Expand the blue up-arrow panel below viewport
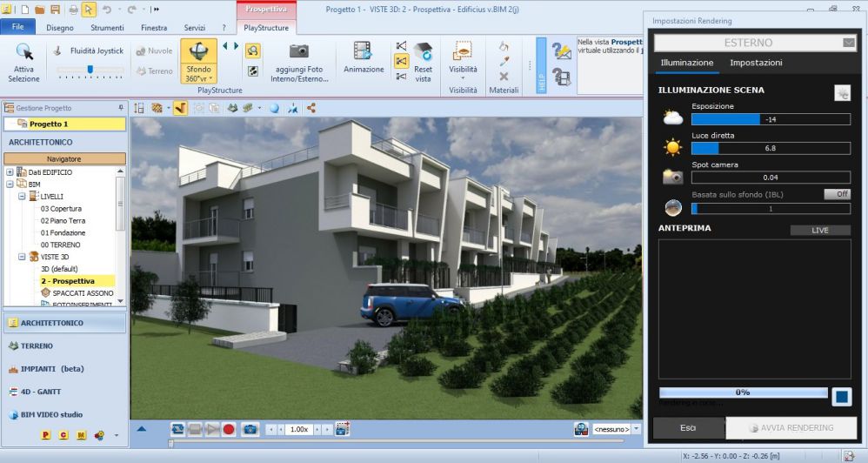The width and height of the screenshot is (868, 463). (x=142, y=429)
